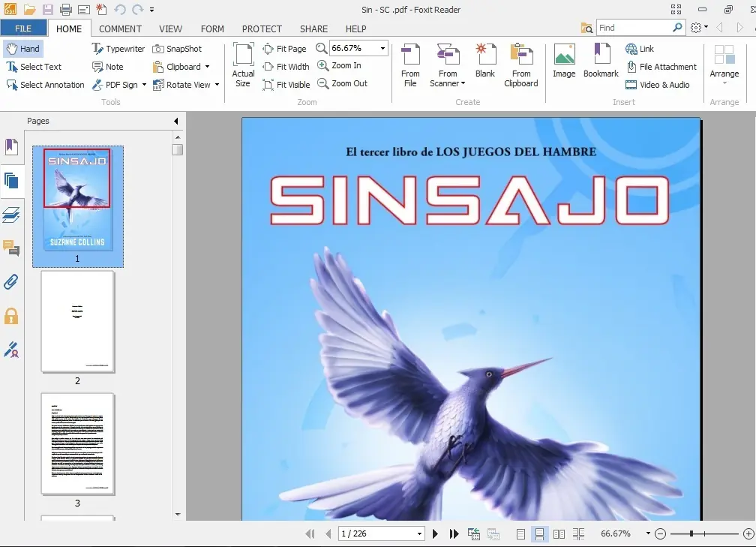
Task: Pick the Typewriter tool
Action: coord(118,49)
